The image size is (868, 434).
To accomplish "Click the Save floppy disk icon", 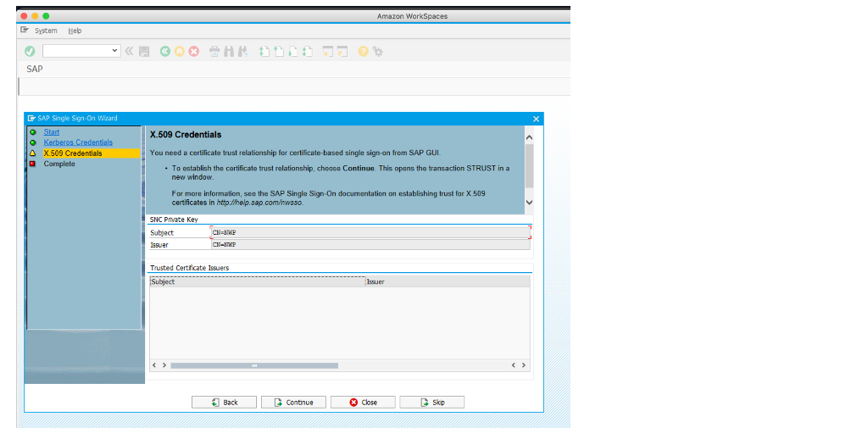I will [144, 52].
